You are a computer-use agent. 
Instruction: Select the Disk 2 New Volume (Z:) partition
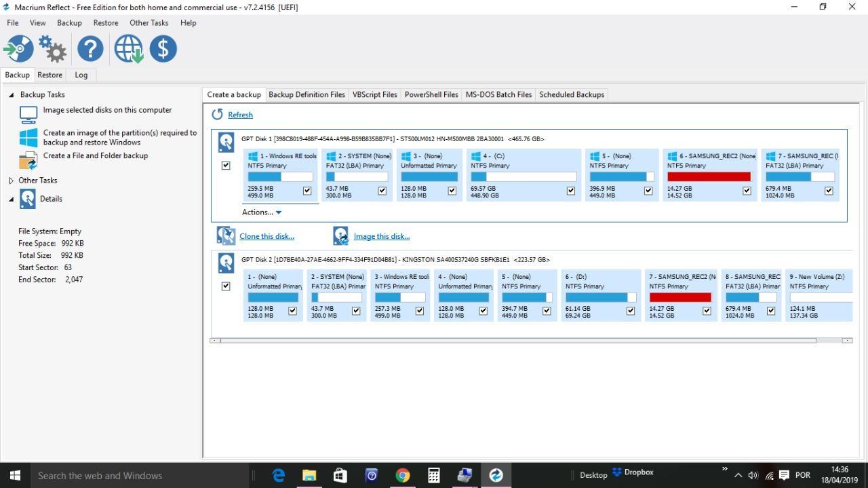click(819, 295)
